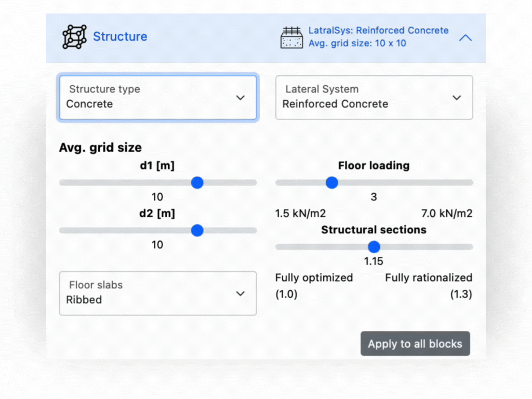Image resolution: width=532 pixels, height=399 pixels.
Task: Open the Structure type dropdown
Action: (x=157, y=98)
